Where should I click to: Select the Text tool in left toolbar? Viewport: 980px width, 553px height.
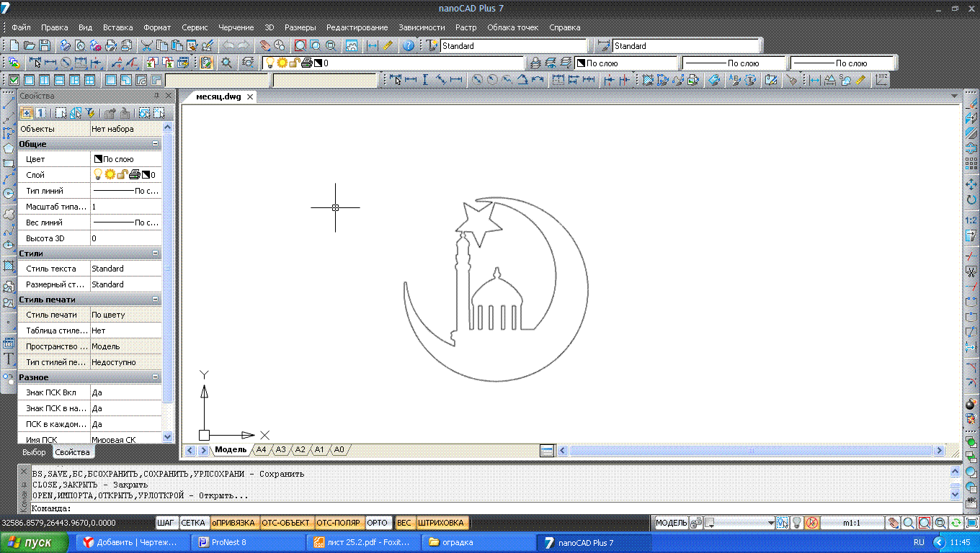[x=9, y=358]
